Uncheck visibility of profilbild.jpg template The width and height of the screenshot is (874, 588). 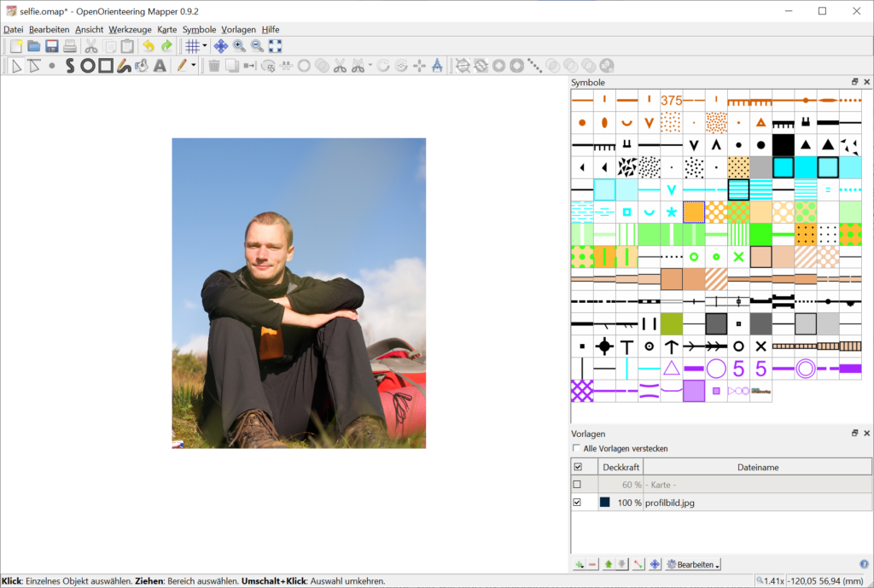(x=578, y=503)
